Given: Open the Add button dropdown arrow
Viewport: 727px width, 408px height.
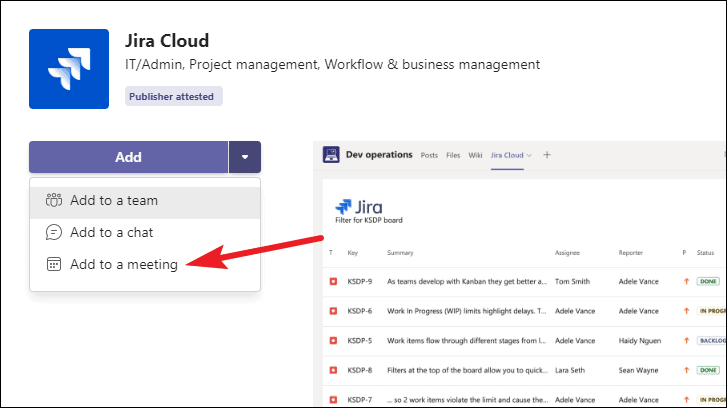Looking at the screenshot, I should 245,157.
